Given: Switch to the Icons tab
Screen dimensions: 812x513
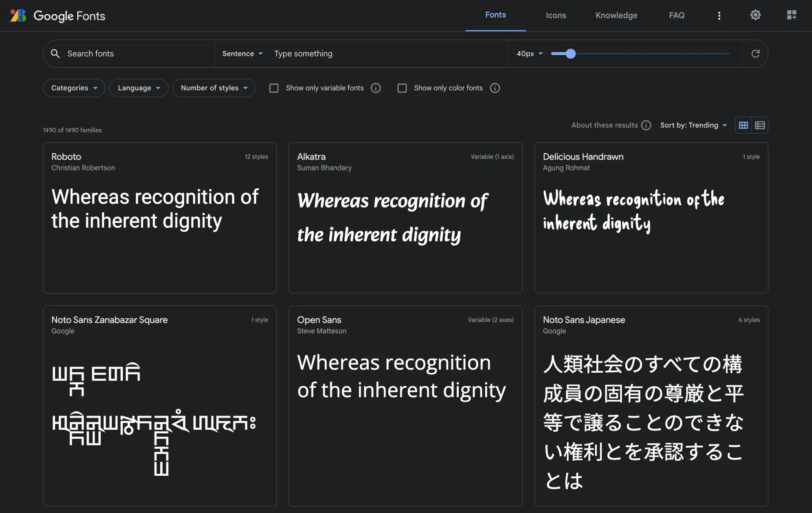Looking at the screenshot, I should coord(555,15).
